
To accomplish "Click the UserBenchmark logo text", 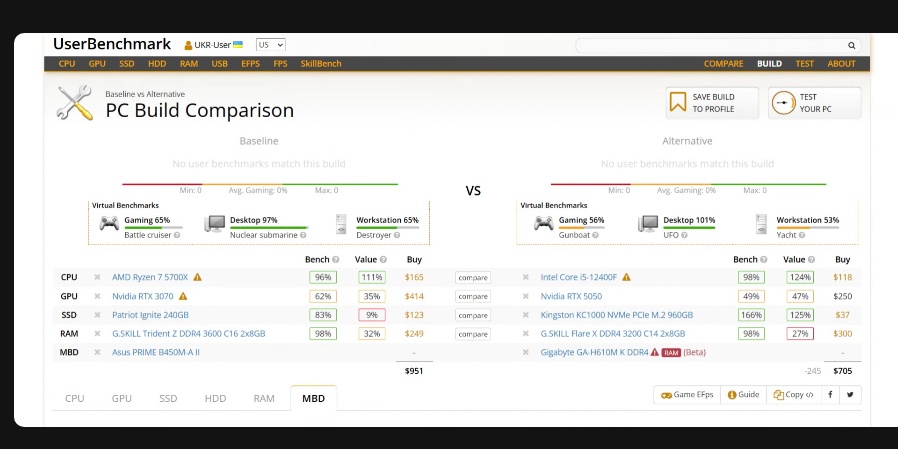I will point(112,44).
